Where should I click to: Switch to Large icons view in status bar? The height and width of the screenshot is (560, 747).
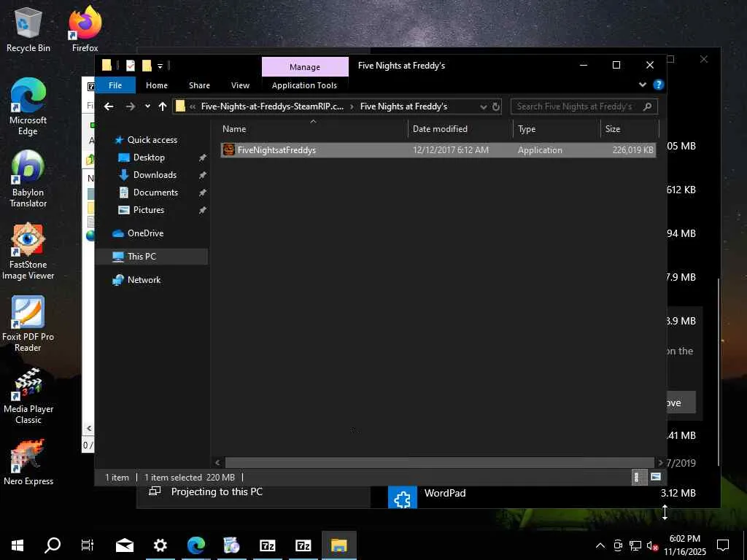656,477
